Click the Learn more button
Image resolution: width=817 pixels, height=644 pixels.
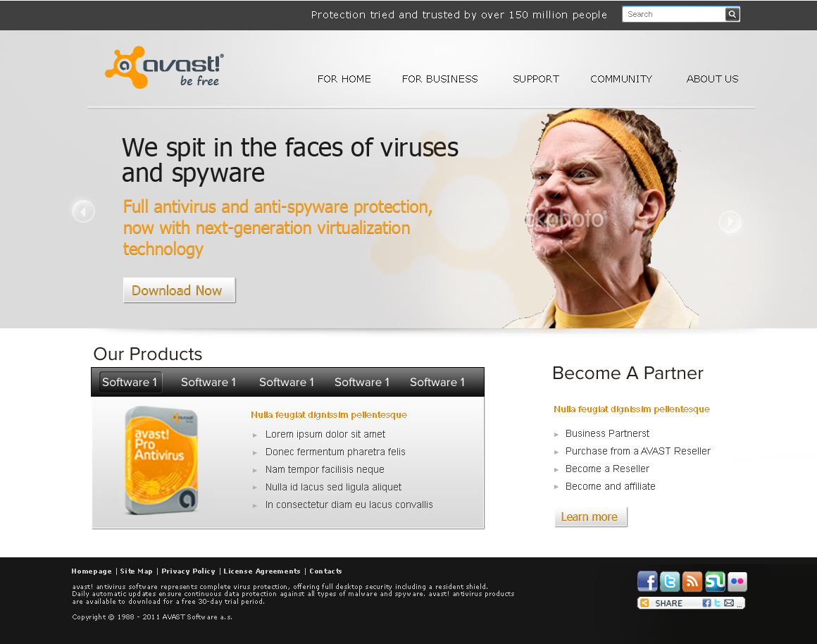(591, 516)
